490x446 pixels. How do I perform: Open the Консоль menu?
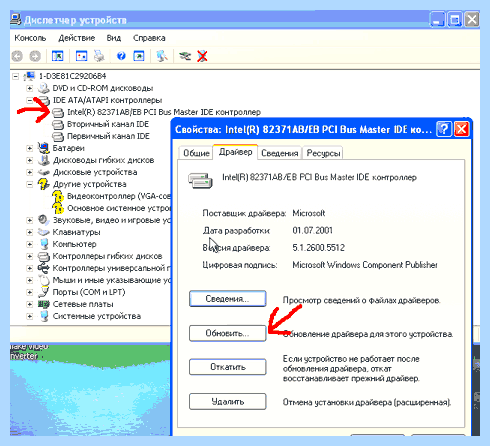(x=30, y=38)
